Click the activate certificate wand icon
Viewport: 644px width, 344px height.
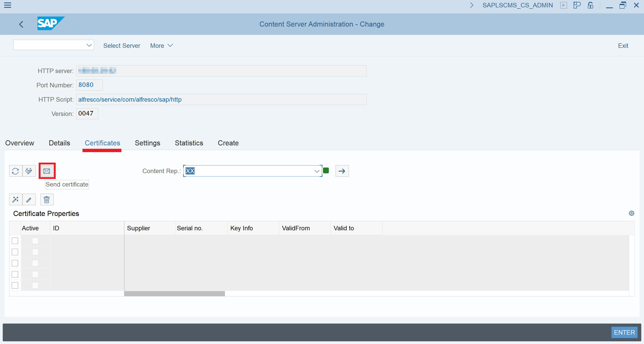point(15,199)
